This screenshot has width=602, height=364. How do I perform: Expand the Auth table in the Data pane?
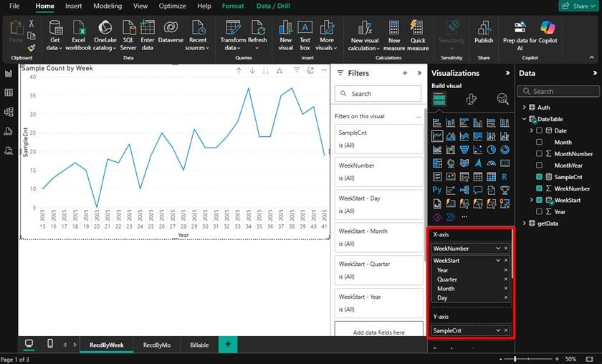(524, 107)
